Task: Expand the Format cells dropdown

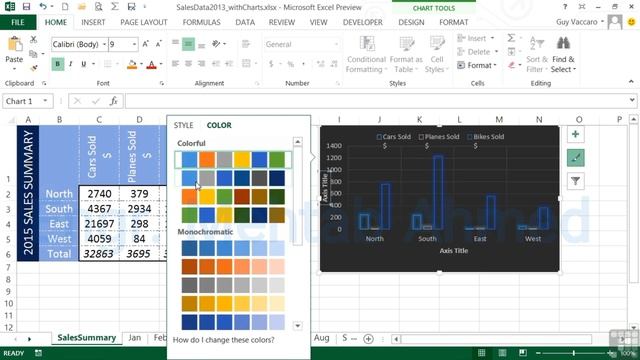Action: tap(477, 65)
